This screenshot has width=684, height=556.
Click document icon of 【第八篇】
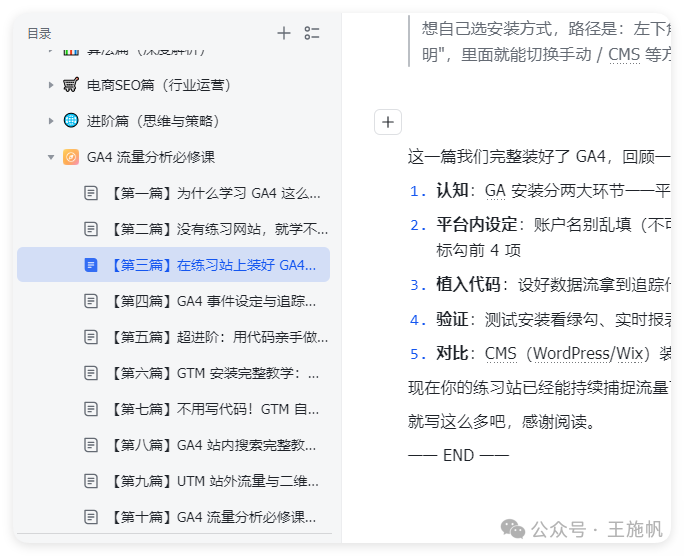pos(91,445)
